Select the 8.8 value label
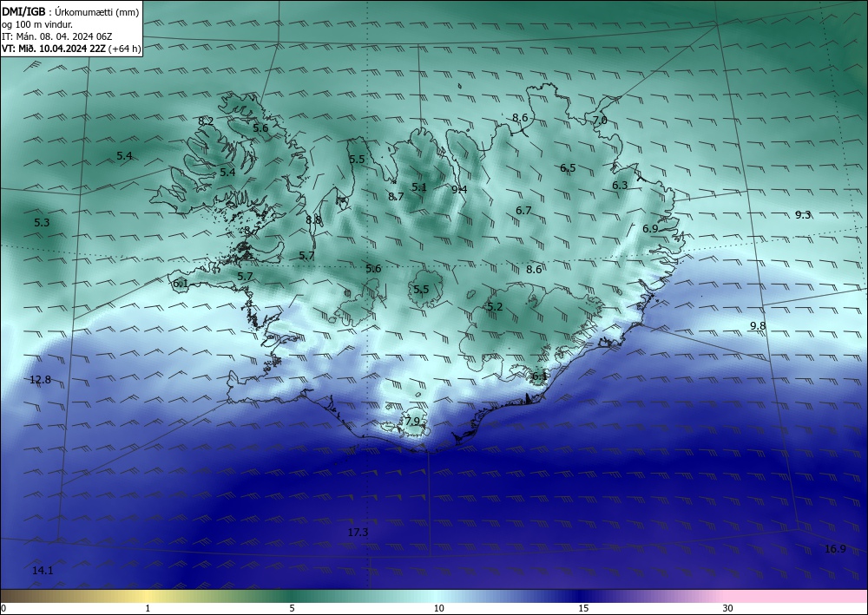 click(314, 220)
